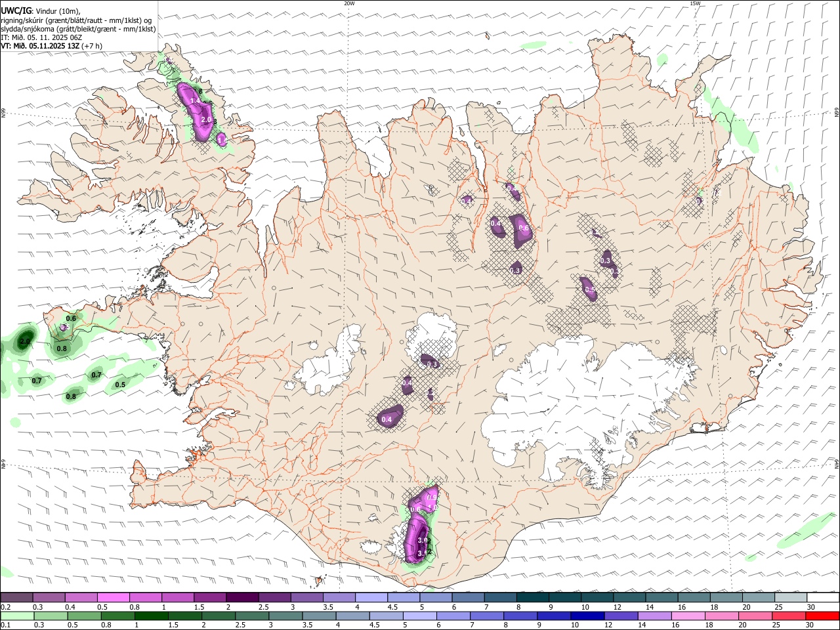Image resolution: width=840 pixels, height=630 pixels.
Task: Choose the snow scale swatch labeled 12
Action: [x=629, y=597]
